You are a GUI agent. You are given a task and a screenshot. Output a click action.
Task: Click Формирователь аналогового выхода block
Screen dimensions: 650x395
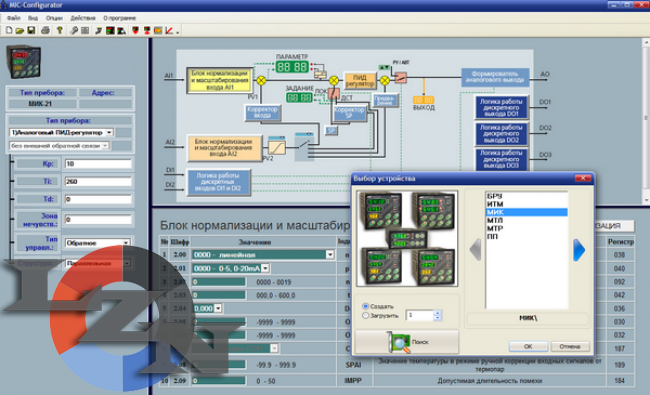point(495,77)
